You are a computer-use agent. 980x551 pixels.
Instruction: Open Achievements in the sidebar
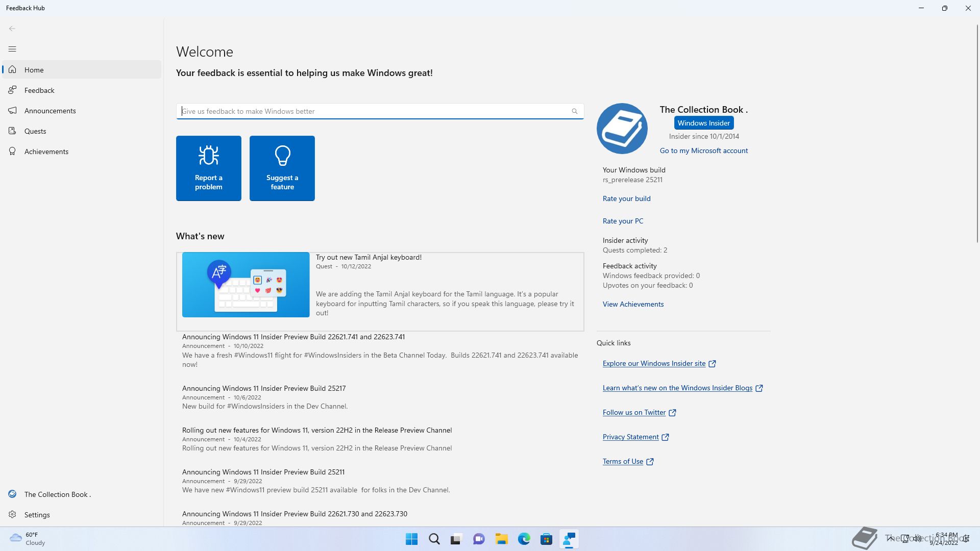(46, 152)
